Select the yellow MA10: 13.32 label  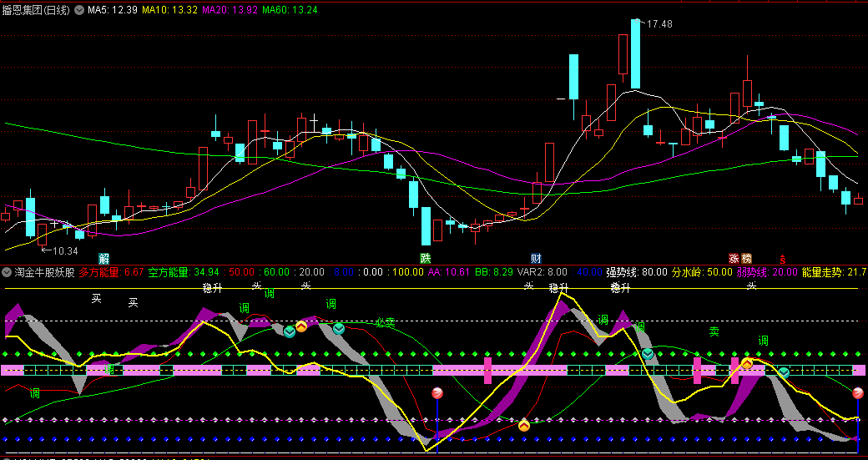pos(169,10)
